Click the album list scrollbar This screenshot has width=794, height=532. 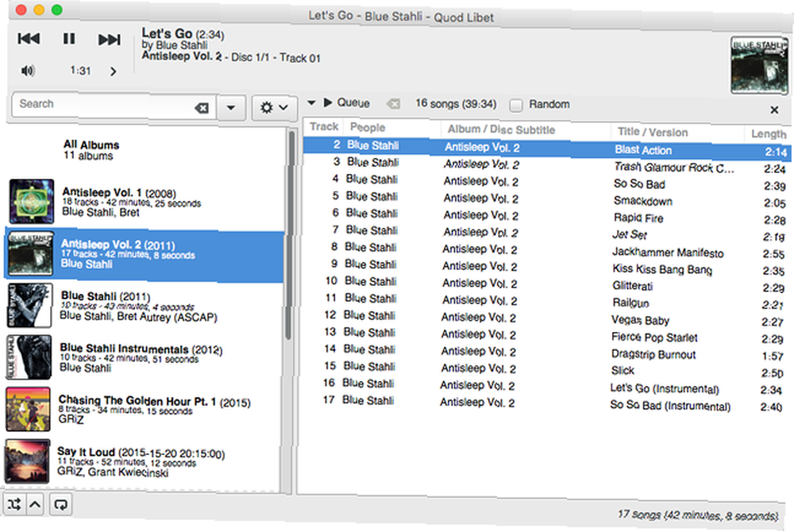click(291, 235)
